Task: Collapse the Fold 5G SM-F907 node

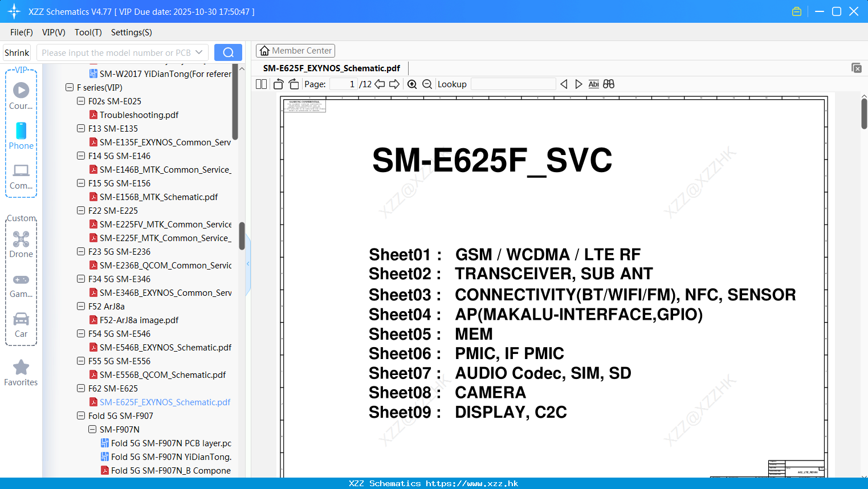Action: (81, 416)
